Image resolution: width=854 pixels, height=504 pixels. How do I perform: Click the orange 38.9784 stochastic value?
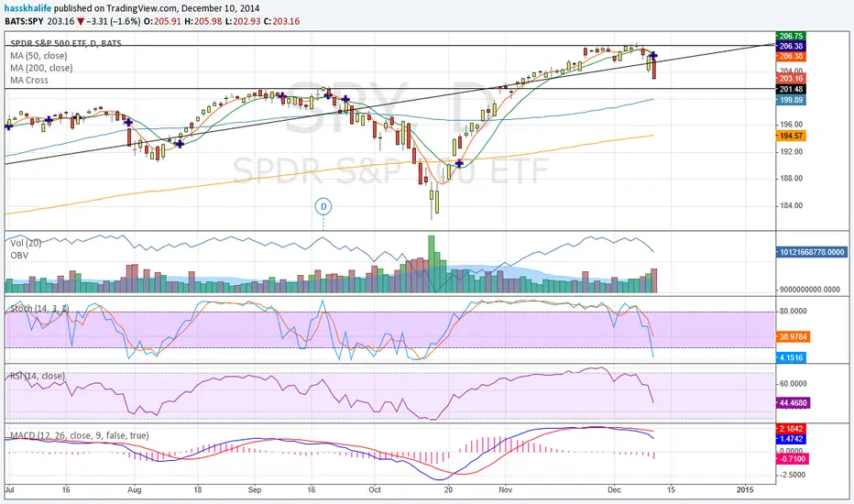(793, 336)
